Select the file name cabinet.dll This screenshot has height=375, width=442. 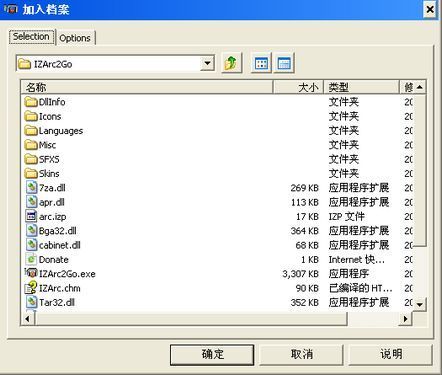[60, 245]
